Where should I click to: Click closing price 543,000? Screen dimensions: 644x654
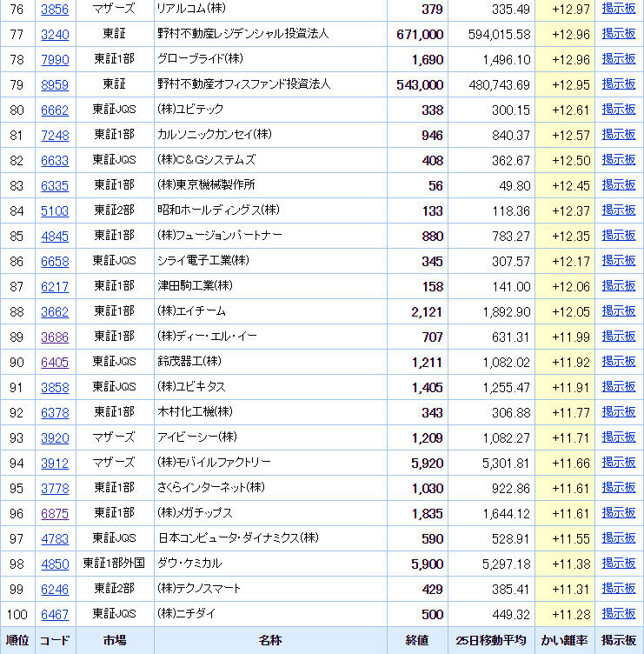pyautogui.click(x=420, y=85)
